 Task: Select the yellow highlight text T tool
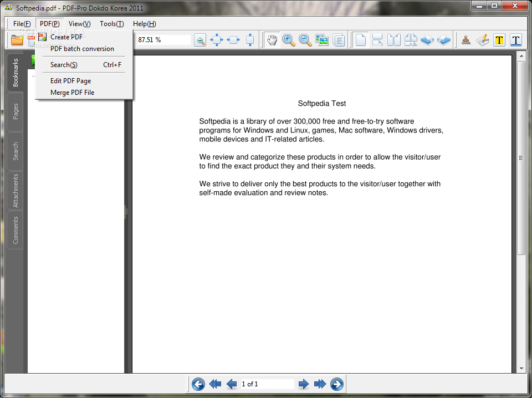[499, 40]
